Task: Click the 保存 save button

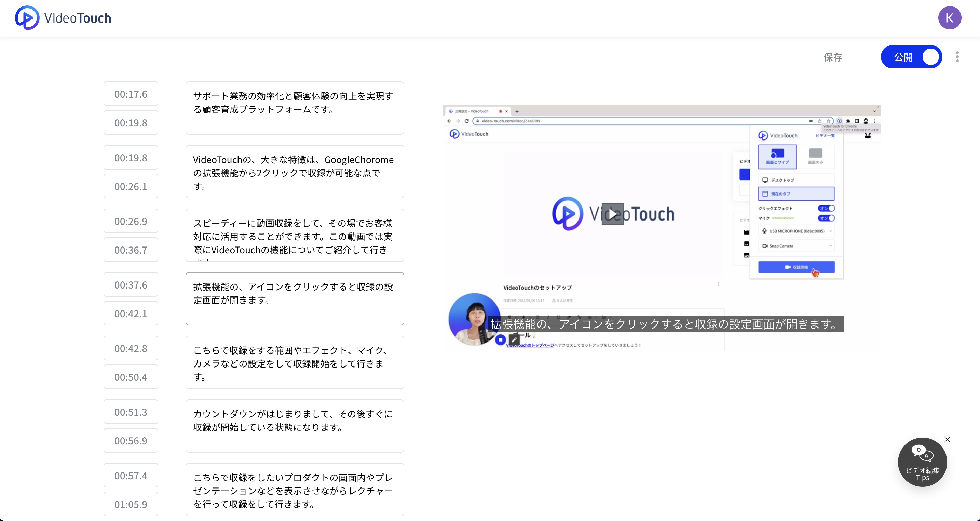Action: (833, 57)
